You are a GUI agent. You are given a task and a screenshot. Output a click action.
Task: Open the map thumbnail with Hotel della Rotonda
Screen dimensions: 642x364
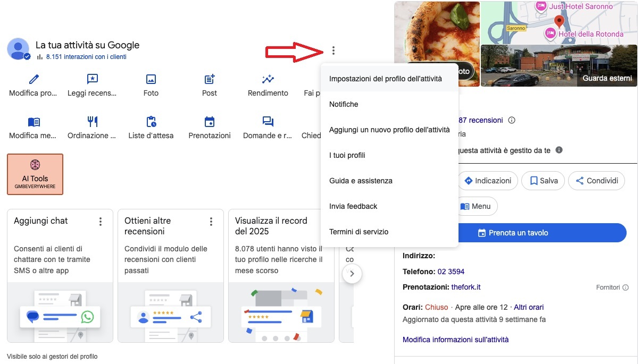(559, 22)
